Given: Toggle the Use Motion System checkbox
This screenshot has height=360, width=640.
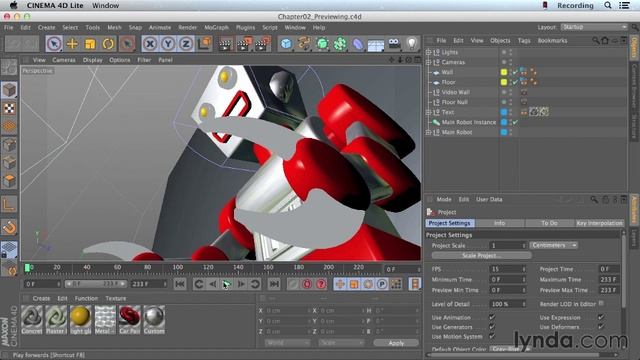Looking at the screenshot, I should 492,336.
